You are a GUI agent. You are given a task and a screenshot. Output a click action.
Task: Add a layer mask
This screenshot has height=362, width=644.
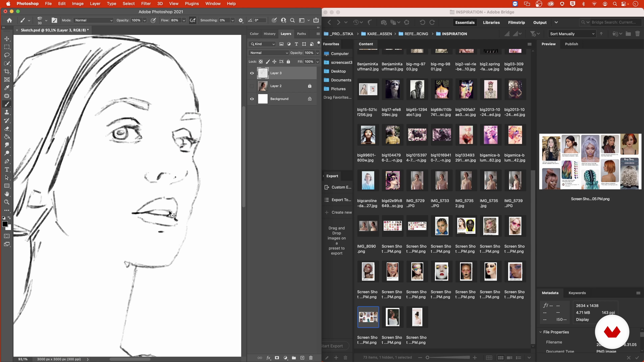click(x=277, y=358)
